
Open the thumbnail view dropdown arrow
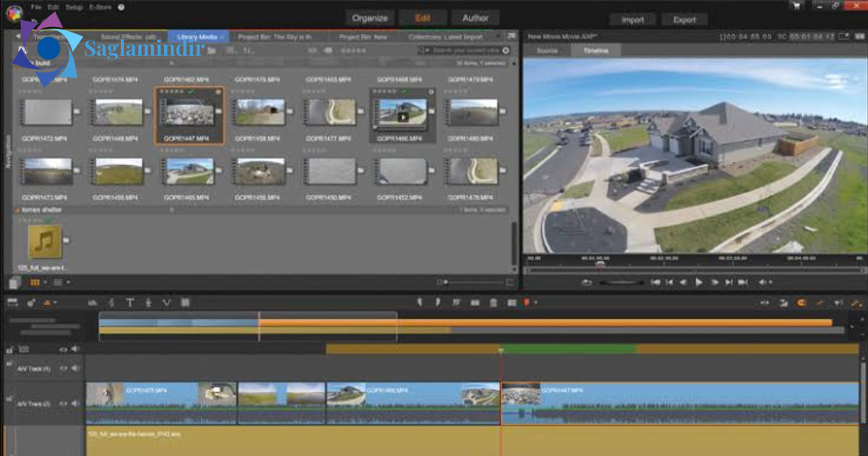(45, 282)
